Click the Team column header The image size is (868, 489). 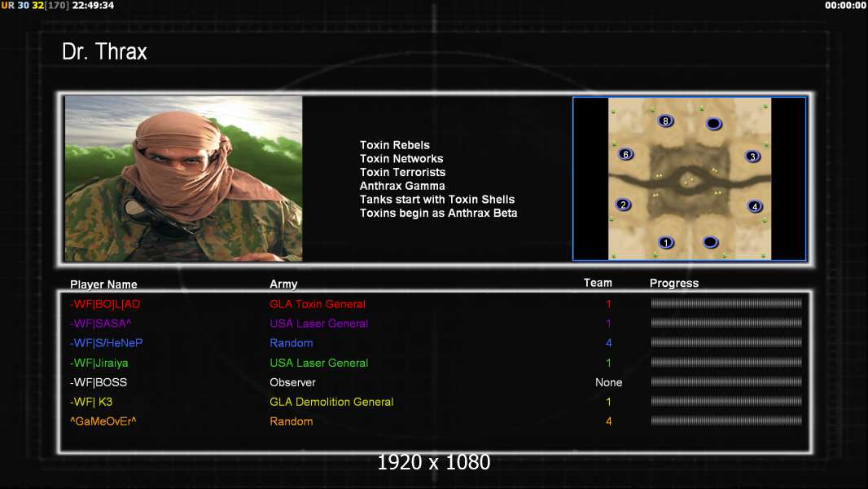tap(598, 283)
